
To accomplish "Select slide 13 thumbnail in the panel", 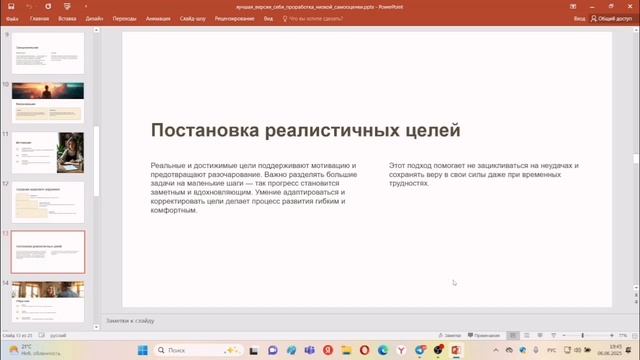I will coord(48,252).
